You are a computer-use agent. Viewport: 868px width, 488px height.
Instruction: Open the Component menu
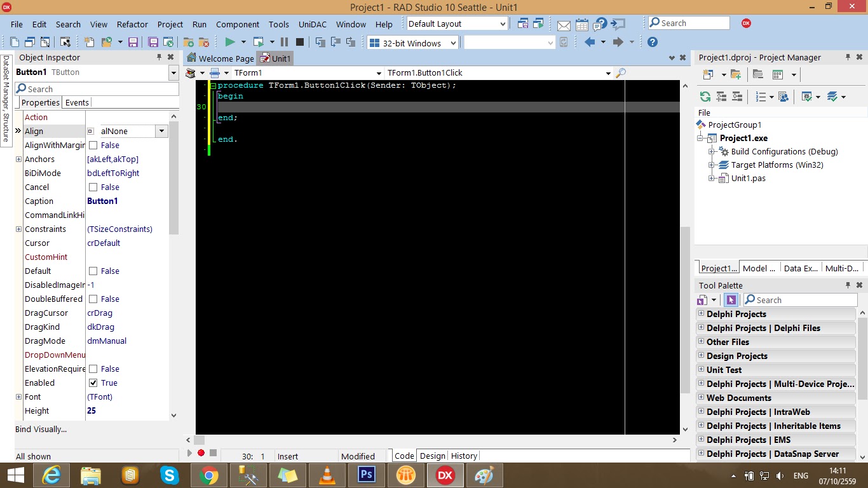[238, 24]
